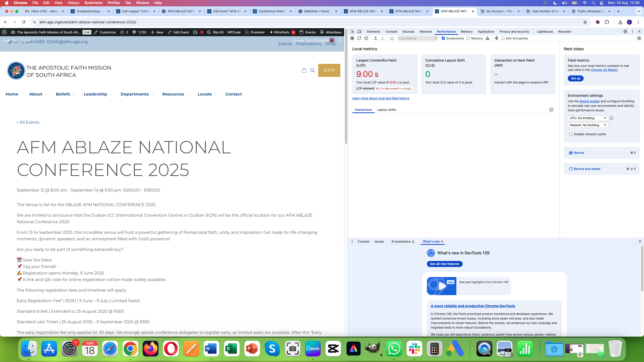Image resolution: width=644 pixels, height=362 pixels.
Task: Open Slack from the Dock
Action: [414, 348]
